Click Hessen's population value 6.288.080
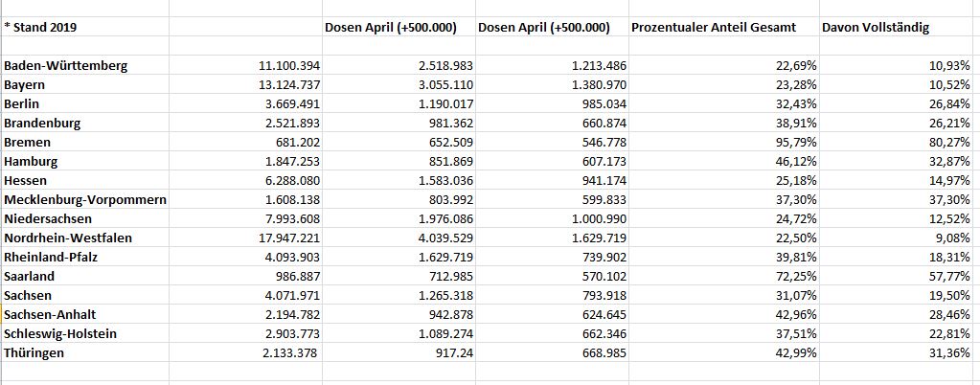Image resolution: width=980 pixels, height=385 pixels. tap(289, 181)
